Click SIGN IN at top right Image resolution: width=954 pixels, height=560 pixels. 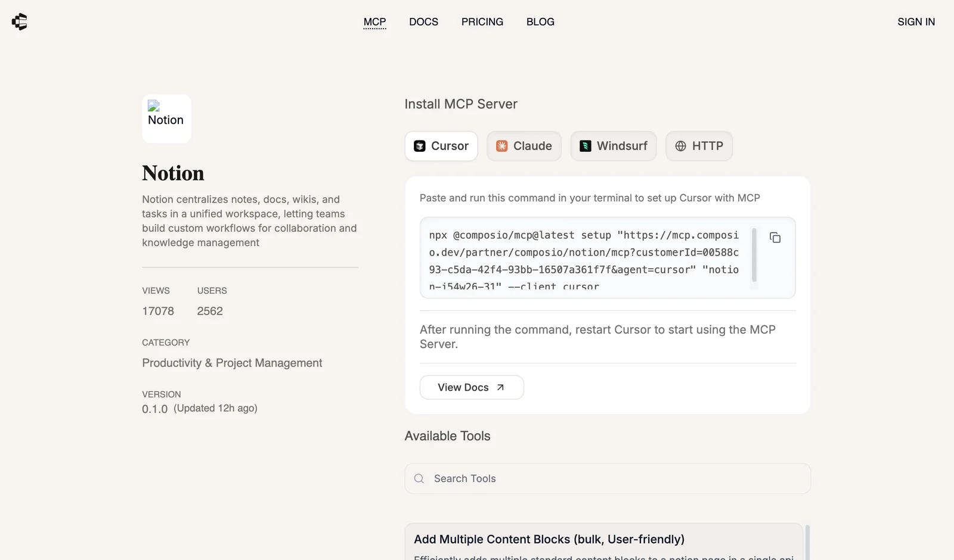(x=916, y=22)
